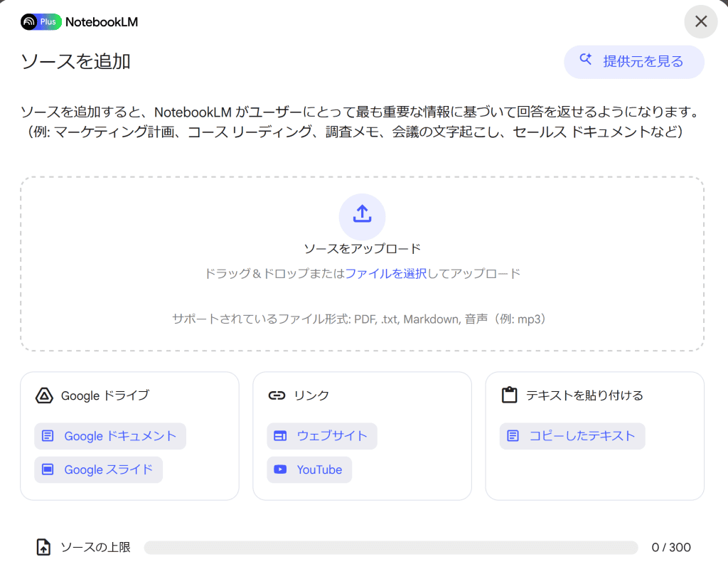728x579 pixels.
Task: Click the NotebookLM title text
Action: pyautogui.click(x=102, y=22)
